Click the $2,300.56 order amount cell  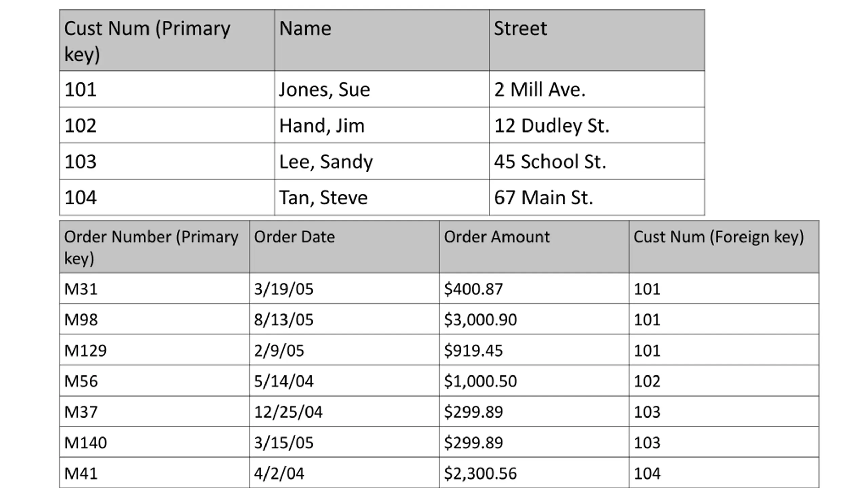click(x=534, y=473)
